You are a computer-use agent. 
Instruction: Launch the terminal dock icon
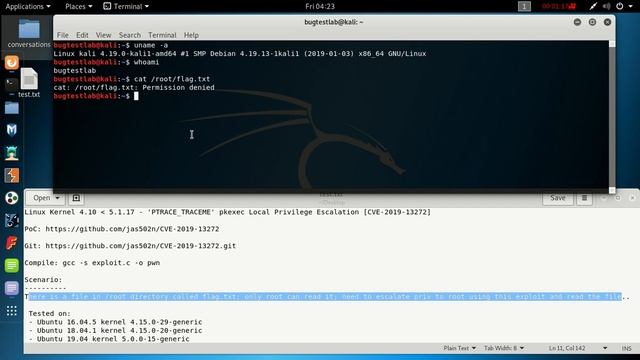(11, 85)
